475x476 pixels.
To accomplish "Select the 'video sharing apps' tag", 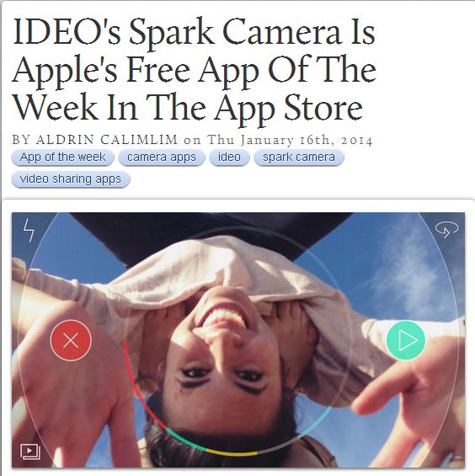I will click(x=71, y=179).
